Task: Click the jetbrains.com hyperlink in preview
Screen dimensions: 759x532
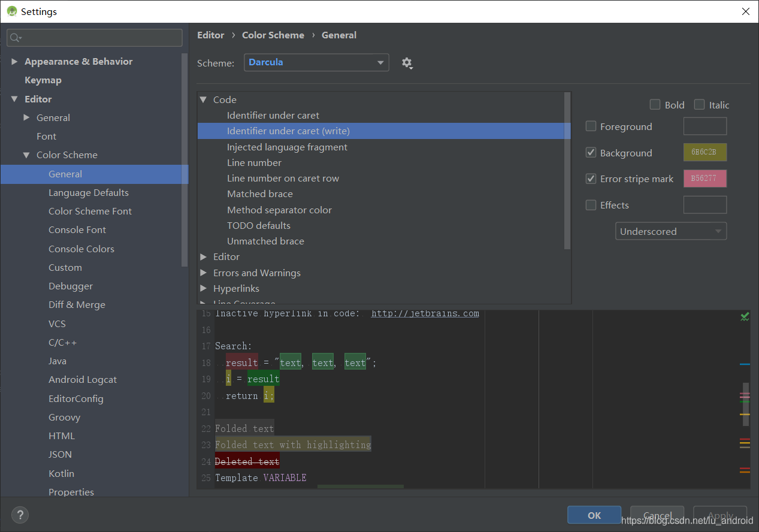Action: pyautogui.click(x=425, y=313)
